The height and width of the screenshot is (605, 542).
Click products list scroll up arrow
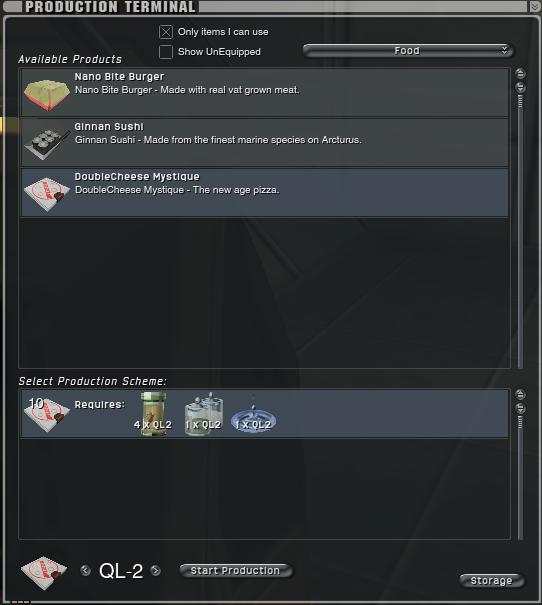tap(520, 73)
